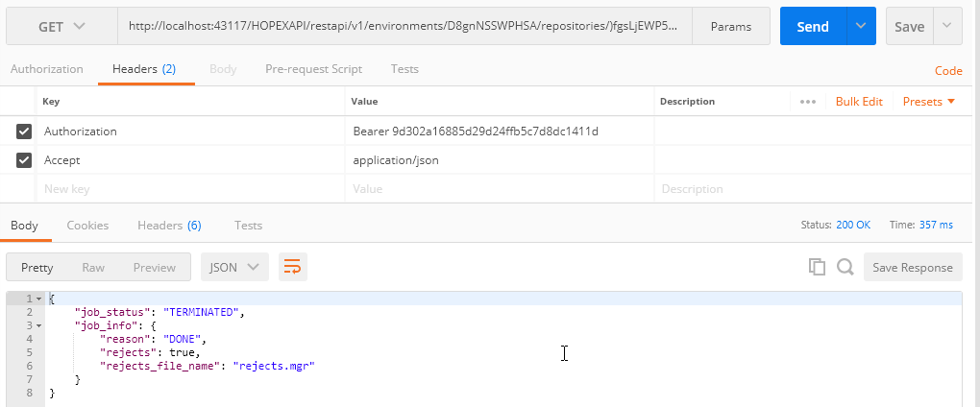Click the search magnifier icon in response

point(845,268)
